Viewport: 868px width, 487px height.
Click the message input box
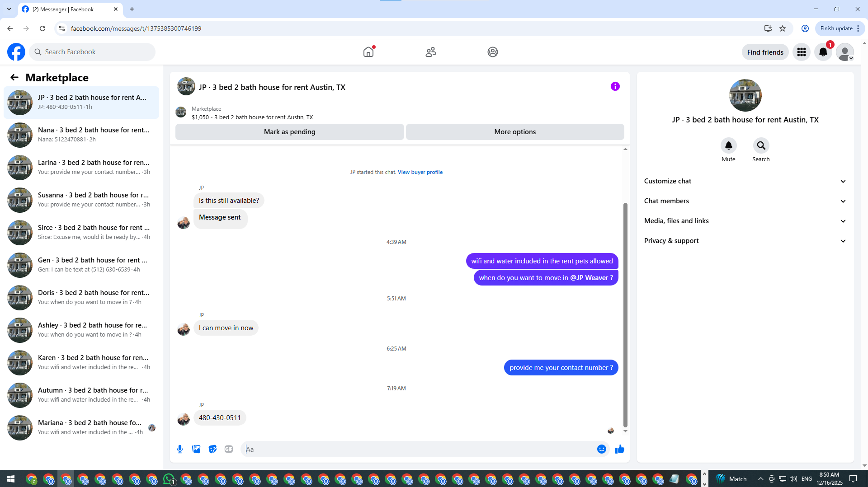(x=419, y=449)
